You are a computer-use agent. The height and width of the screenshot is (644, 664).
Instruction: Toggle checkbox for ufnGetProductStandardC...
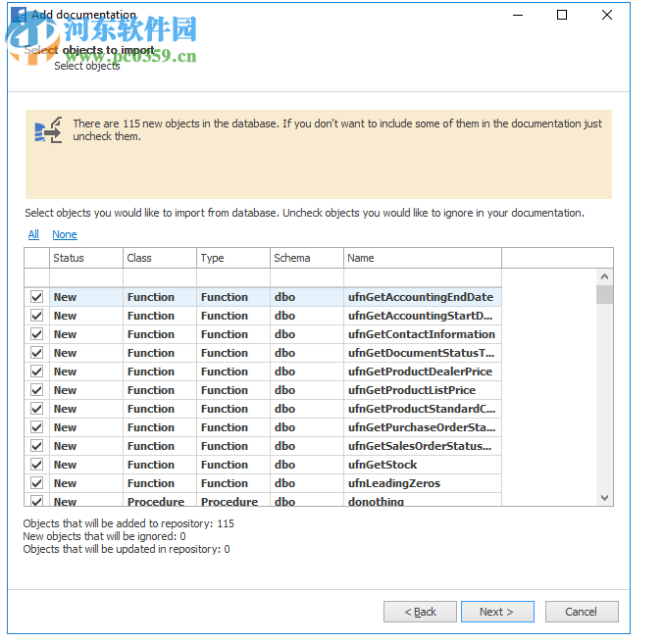tap(37, 409)
